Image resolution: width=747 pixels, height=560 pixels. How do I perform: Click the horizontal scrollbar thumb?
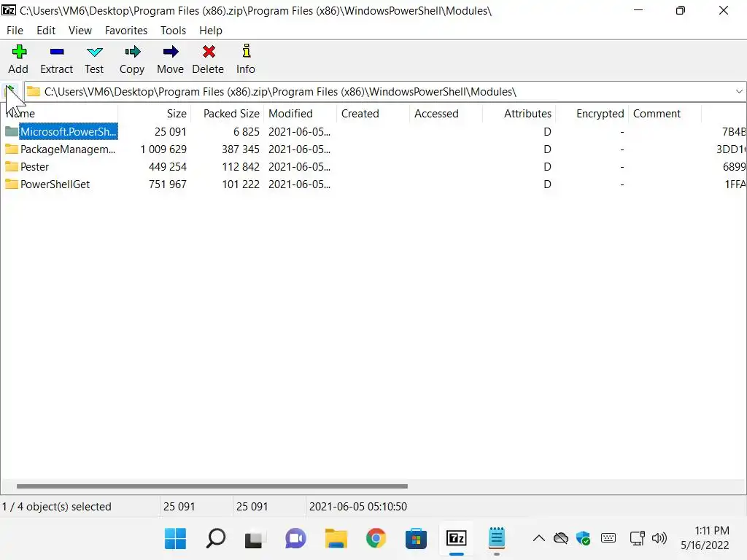pyautogui.click(x=212, y=486)
